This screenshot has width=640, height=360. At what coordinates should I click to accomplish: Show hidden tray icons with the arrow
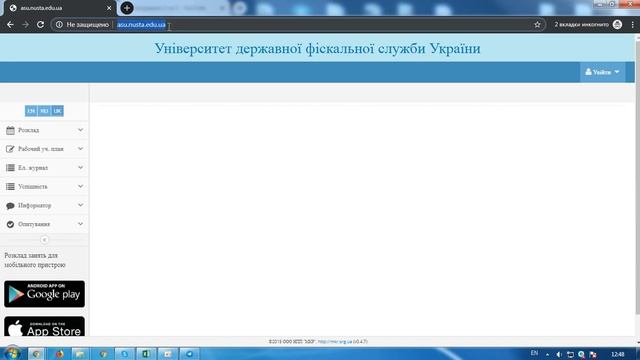click(x=547, y=354)
